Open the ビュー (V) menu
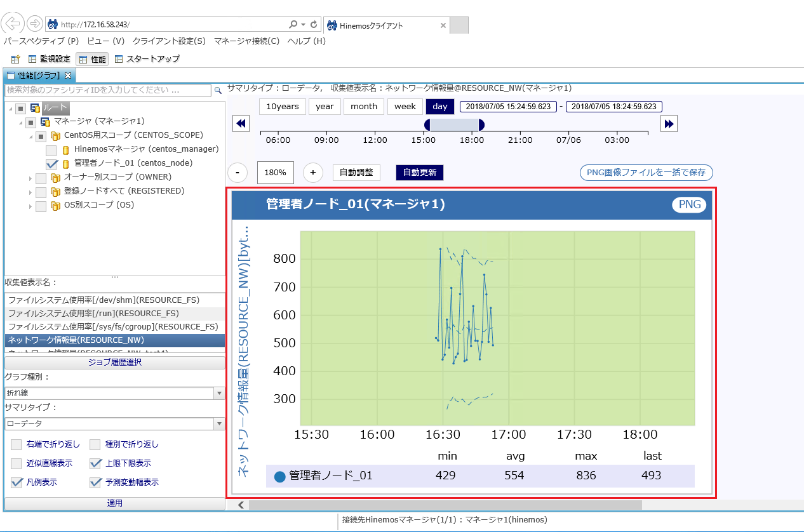 [106, 41]
